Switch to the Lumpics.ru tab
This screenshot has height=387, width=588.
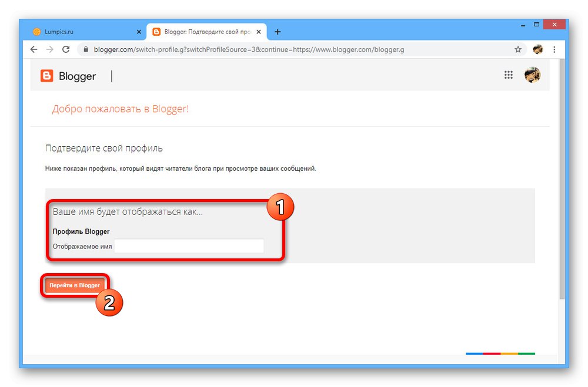(87, 32)
